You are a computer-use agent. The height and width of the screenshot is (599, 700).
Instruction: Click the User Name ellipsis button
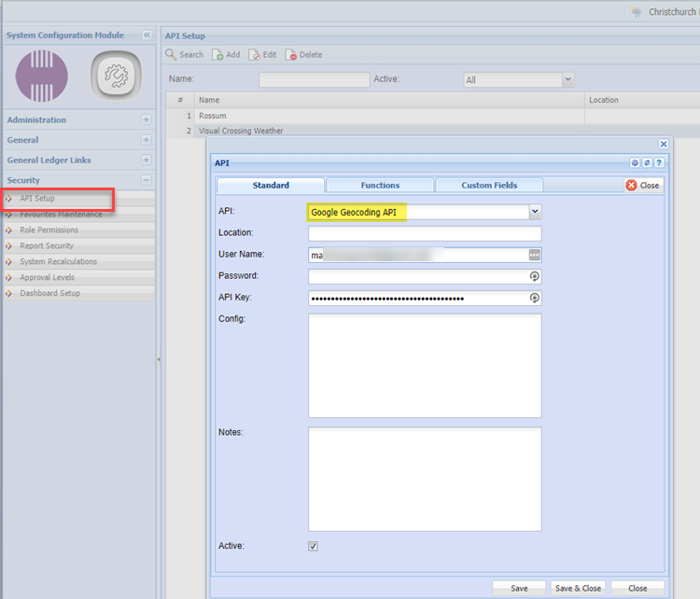coord(535,255)
